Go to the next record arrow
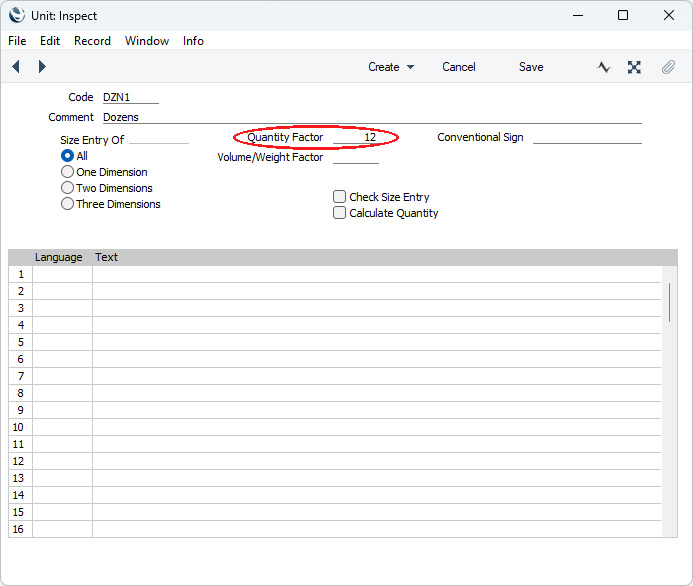This screenshot has height=586, width=693. [42, 67]
